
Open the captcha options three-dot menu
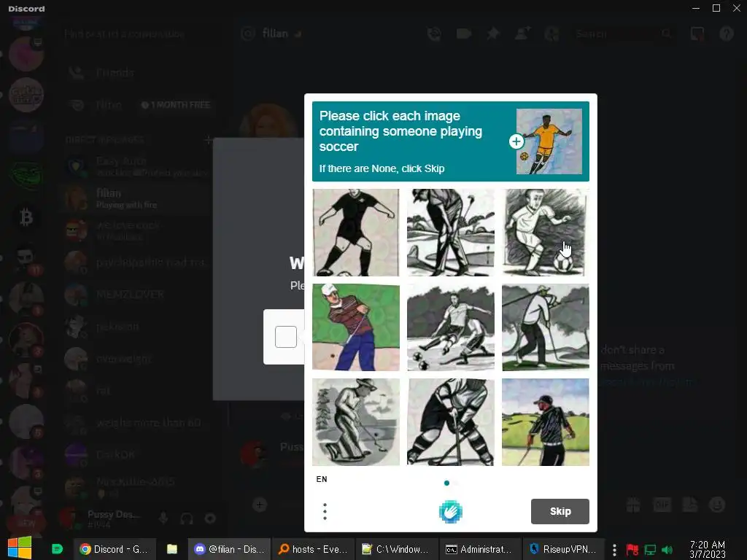325,511
